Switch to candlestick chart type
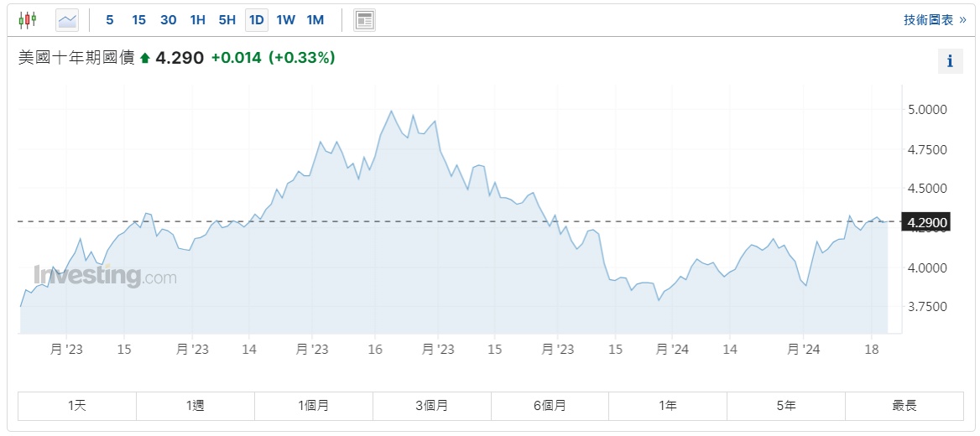 pyautogui.click(x=29, y=19)
